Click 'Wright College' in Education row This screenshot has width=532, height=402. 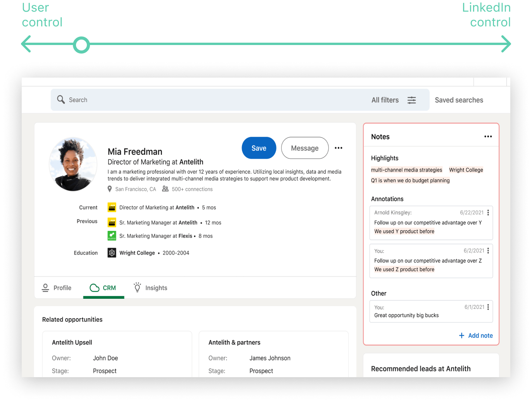pos(137,253)
